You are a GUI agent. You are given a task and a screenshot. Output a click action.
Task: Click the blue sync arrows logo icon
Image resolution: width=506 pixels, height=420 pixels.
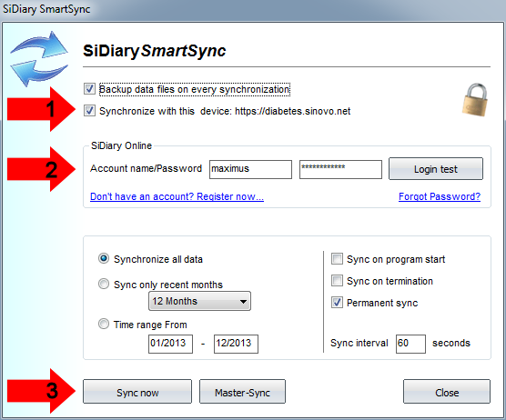[39, 59]
